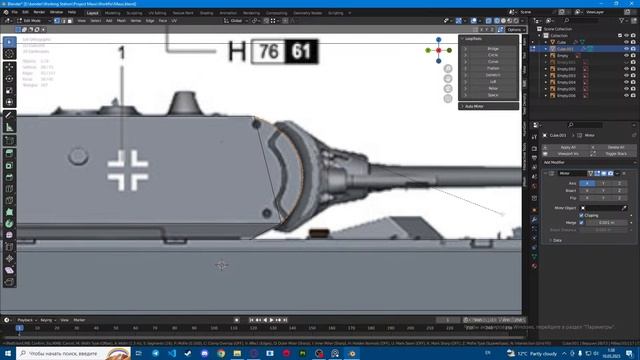Screen dimensions: 640x360
Task: Select the Measure tool
Action: [9, 128]
